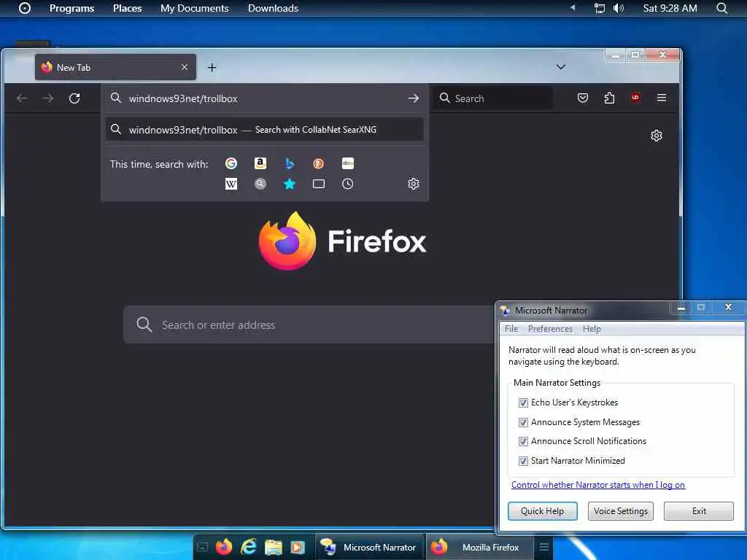Select Mozilla Firefox taskbar button
Screen dimensions: 747x560
coord(480,547)
